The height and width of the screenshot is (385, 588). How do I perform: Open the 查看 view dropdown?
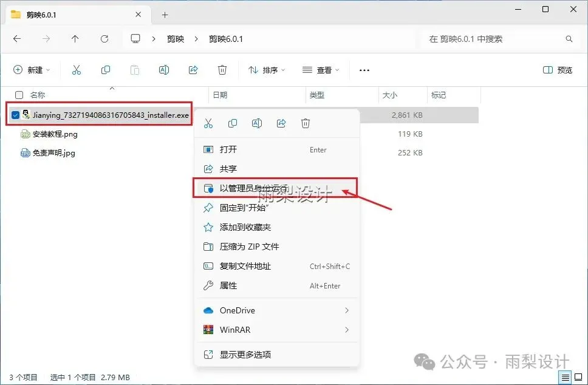point(321,70)
